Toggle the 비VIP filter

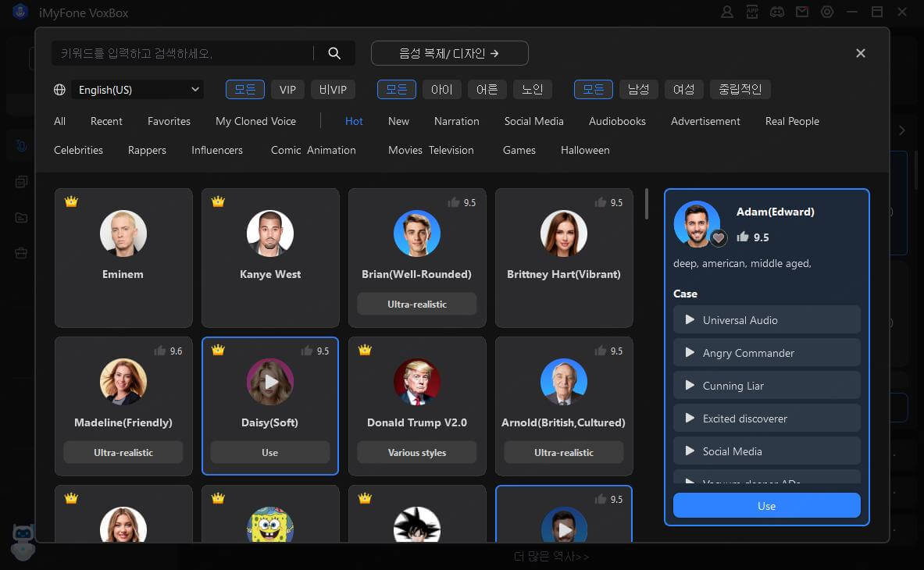point(333,90)
